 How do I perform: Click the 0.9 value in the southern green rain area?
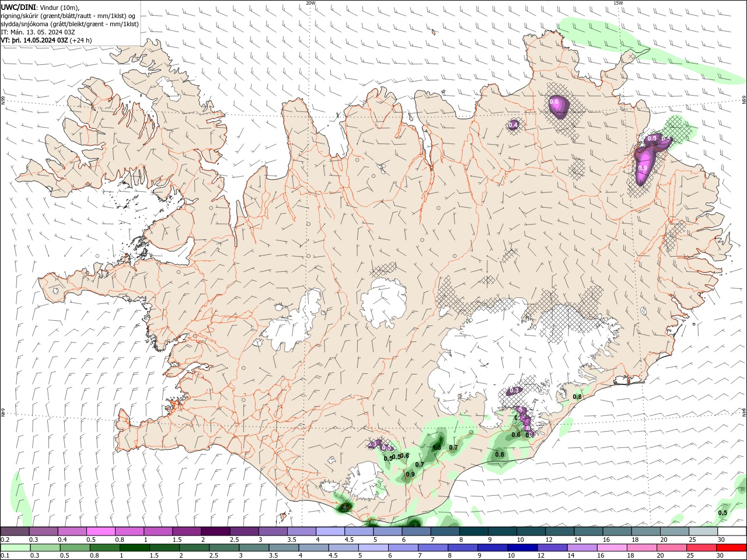tap(410, 474)
